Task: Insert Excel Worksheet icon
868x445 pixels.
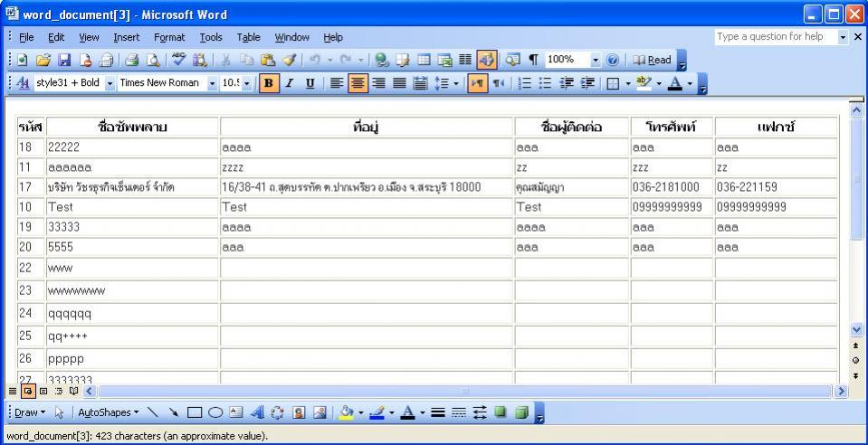Action: pyautogui.click(x=444, y=60)
